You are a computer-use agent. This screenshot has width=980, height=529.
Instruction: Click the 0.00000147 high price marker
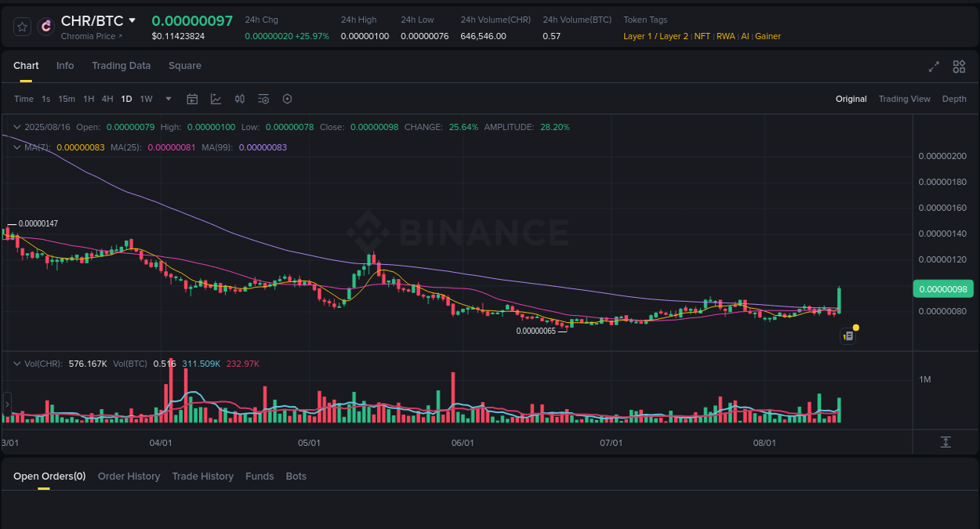coord(38,224)
